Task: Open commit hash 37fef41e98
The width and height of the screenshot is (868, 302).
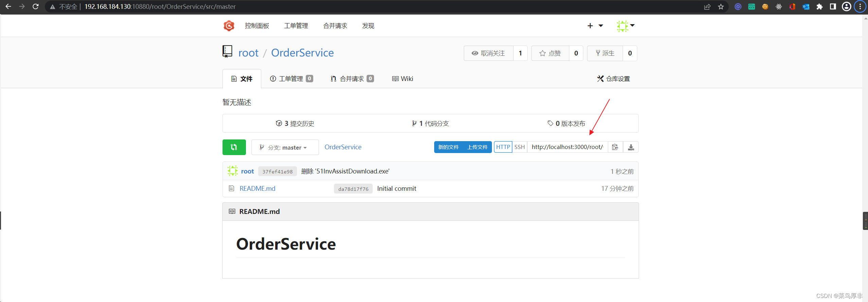Action: pos(278,171)
